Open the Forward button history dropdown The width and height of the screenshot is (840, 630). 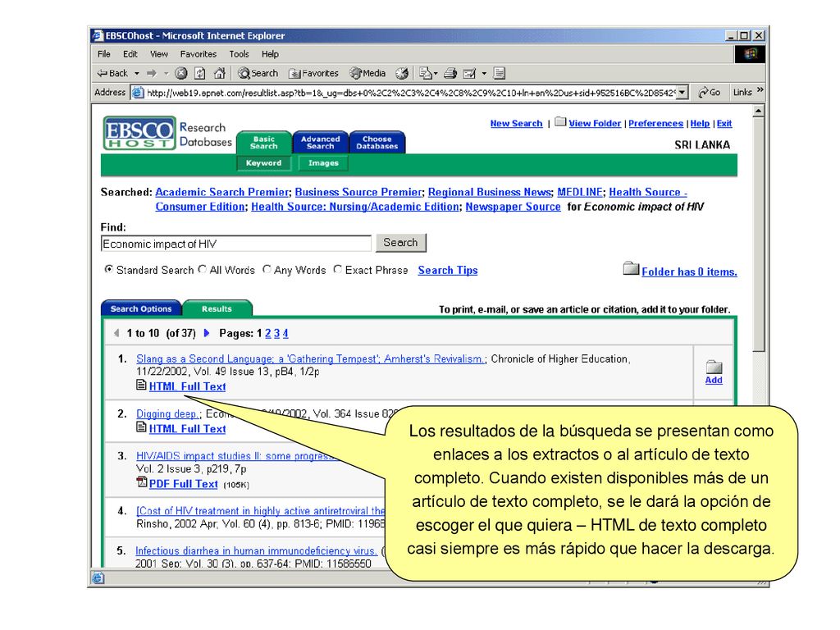click(x=166, y=73)
